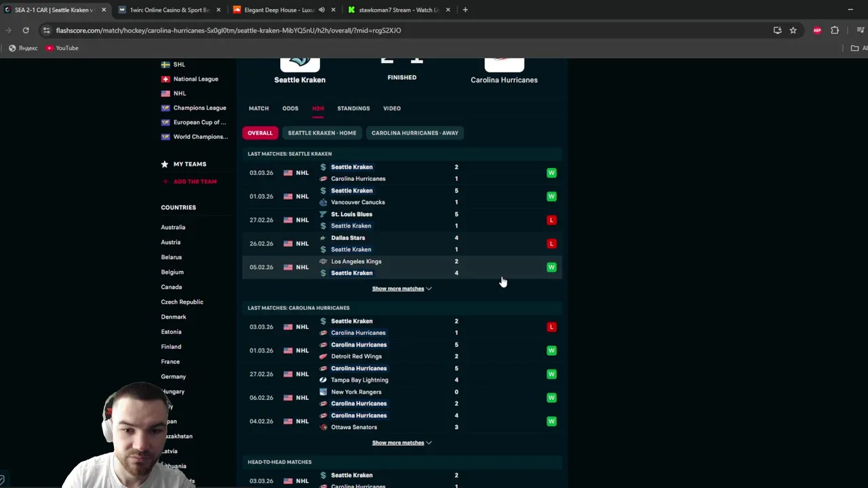Click the Carolina Hurricanes team logo

coord(504,64)
